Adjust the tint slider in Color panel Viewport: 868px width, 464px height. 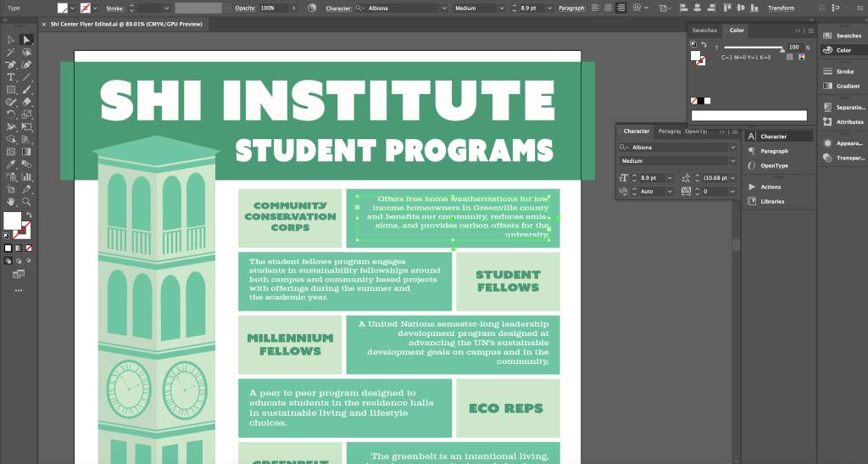781,48
